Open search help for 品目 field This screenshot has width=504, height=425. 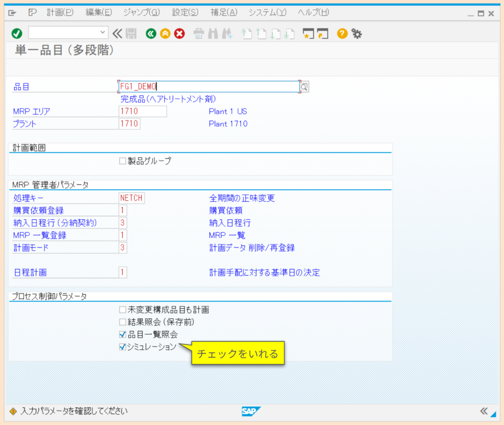pos(304,87)
